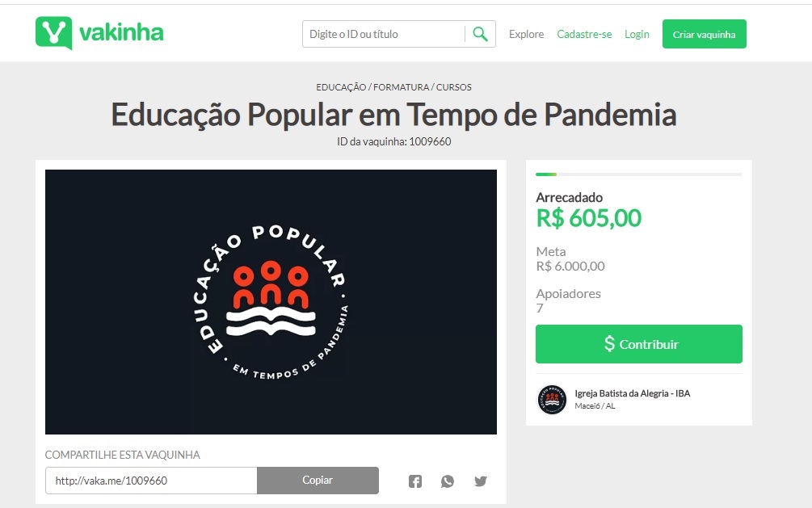Click the fundraising progress bar
The width and height of the screenshot is (812, 508).
(x=638, y=174)
